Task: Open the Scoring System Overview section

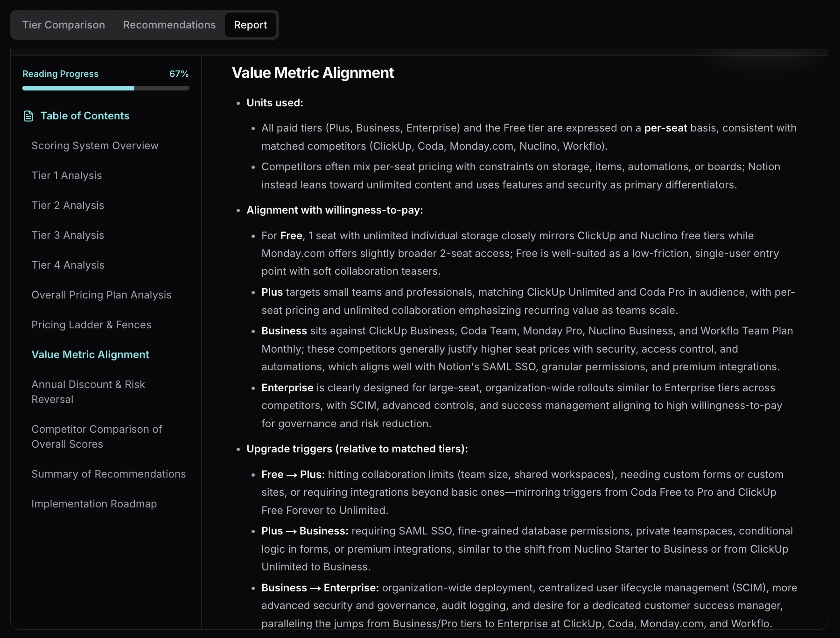Action: click(95, 146)
